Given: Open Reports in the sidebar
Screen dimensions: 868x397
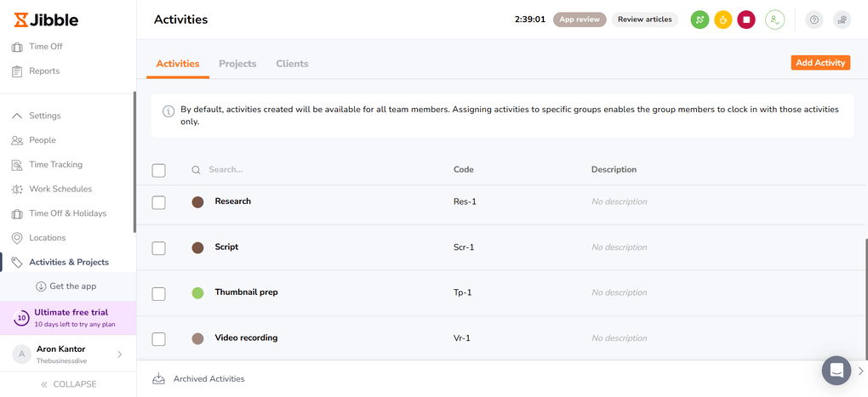Looking at the screenshot, I should [x=44, y=71].
